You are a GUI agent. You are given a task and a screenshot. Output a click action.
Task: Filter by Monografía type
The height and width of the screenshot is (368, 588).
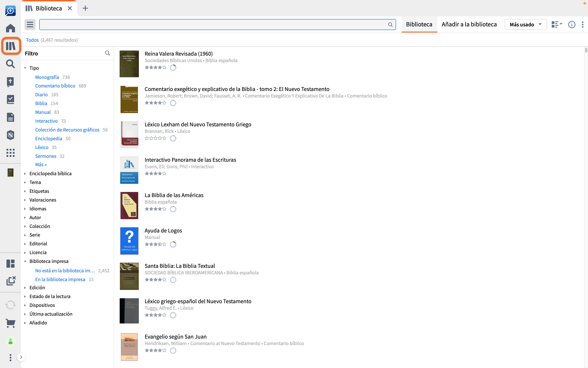pyautogui.click(x=47, y=77)
